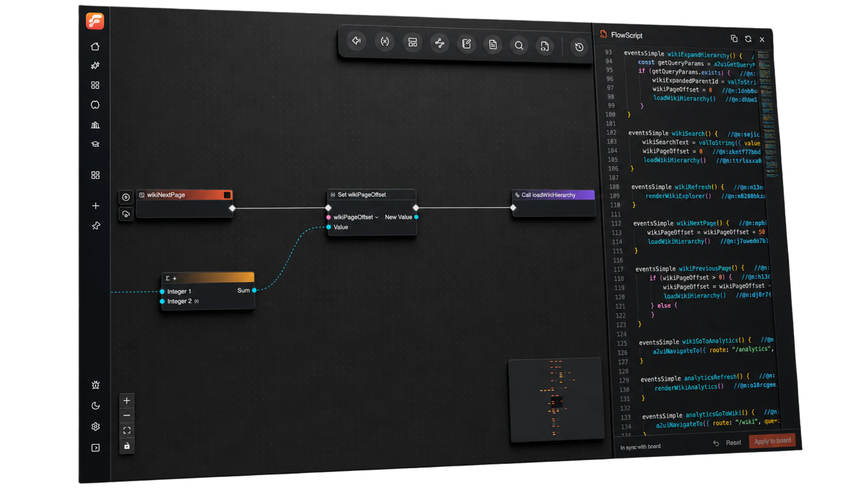Open the library books icon in sidebar

point(95,125)
